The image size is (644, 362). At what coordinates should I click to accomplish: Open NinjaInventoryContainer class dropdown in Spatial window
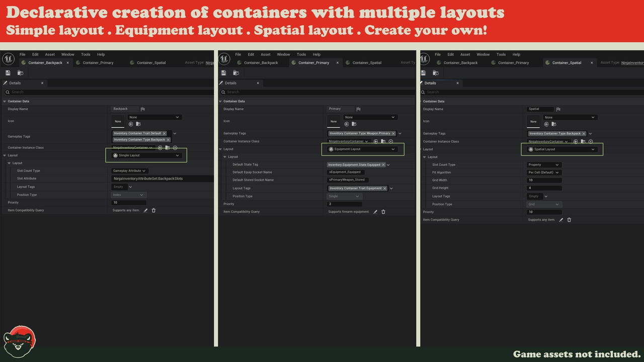tap(549, 142)
